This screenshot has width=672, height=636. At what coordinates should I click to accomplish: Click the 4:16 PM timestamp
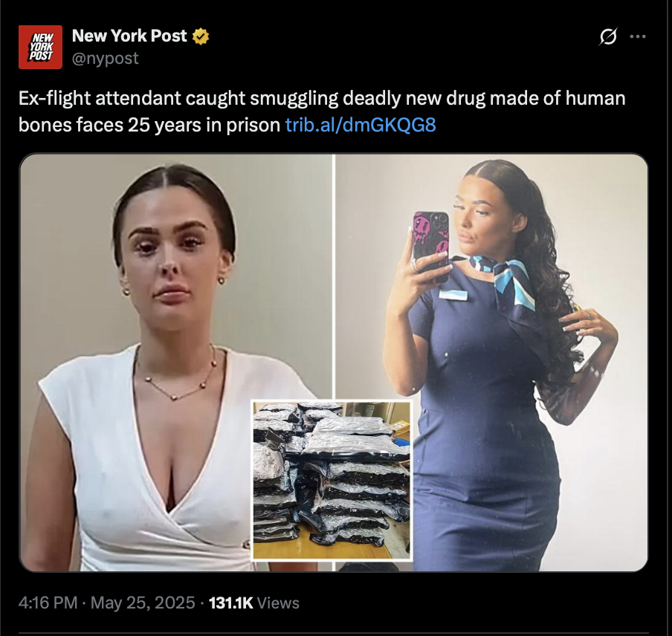coord(48,603)
